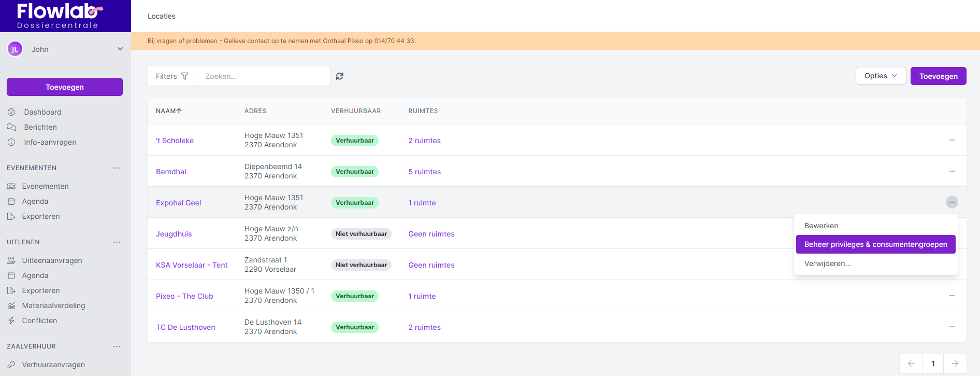Open Materiaalverdeling chart icon
The image size is (980, 376).
11,305
